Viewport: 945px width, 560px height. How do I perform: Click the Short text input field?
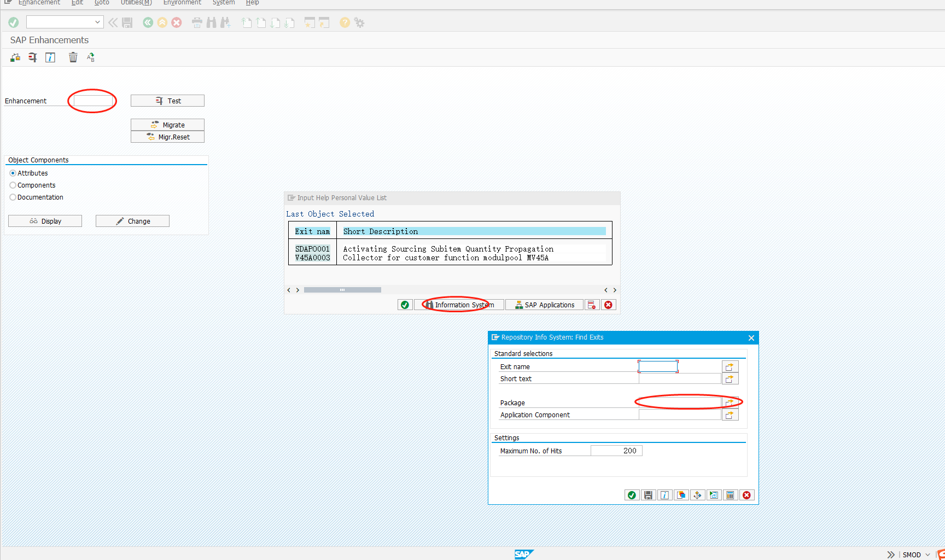[x=680, y=378]
